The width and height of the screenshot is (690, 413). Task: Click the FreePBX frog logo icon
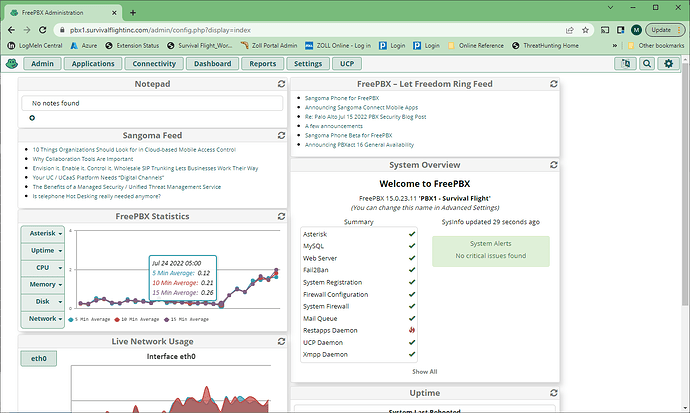pos(11,64)
